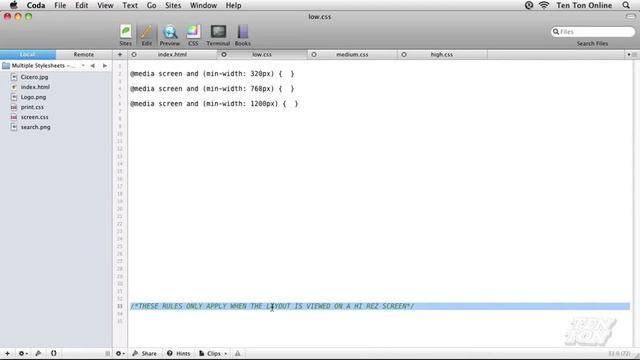Viewport: 640px width, 360px height.
Task: Select the low.css tab
Action: click(262, 54)
